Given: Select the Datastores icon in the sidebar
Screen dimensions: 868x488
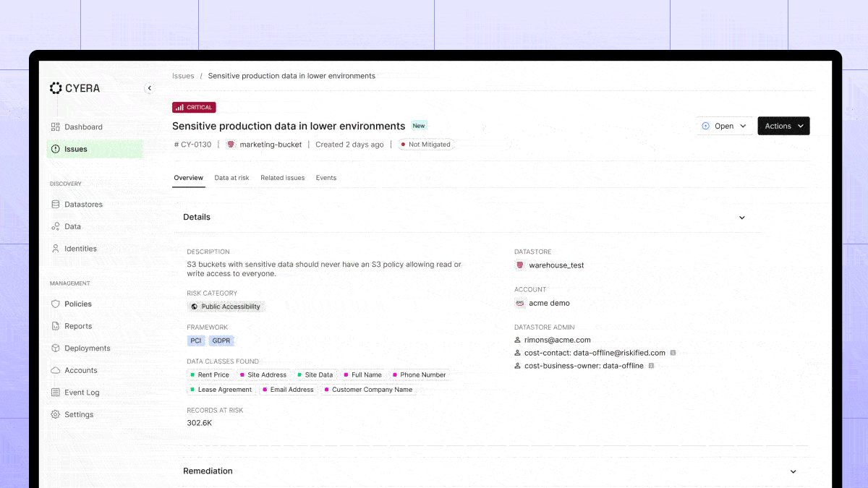Looking at the screenshot, I should click(x=56, y=204).
